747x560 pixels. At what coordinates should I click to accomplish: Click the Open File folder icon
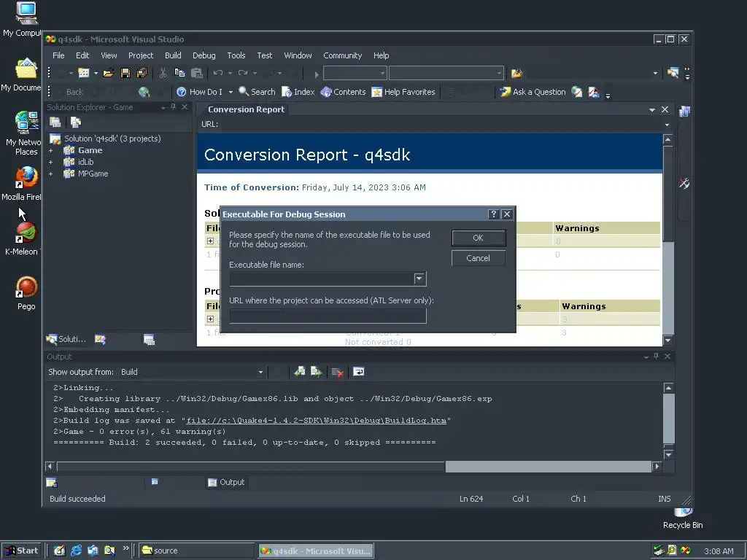(x=109, y=73)
